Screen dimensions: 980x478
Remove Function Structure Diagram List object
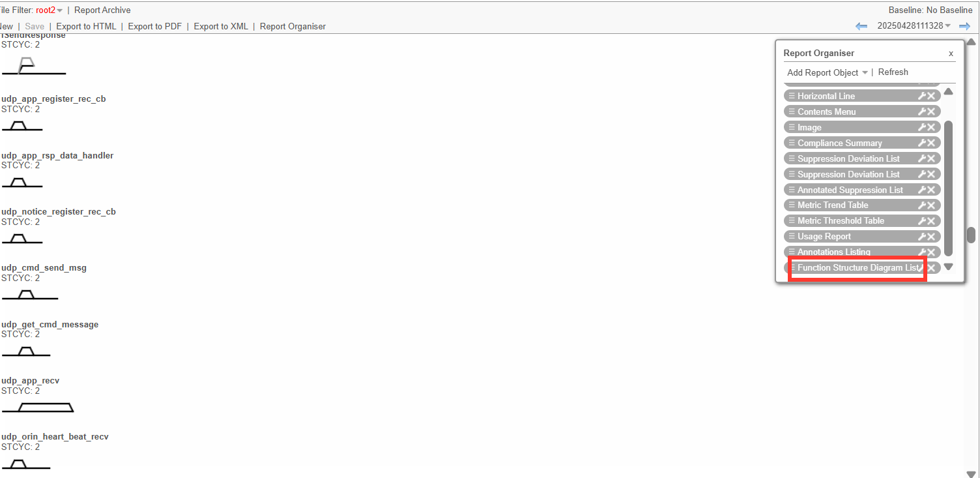[932, 267]
